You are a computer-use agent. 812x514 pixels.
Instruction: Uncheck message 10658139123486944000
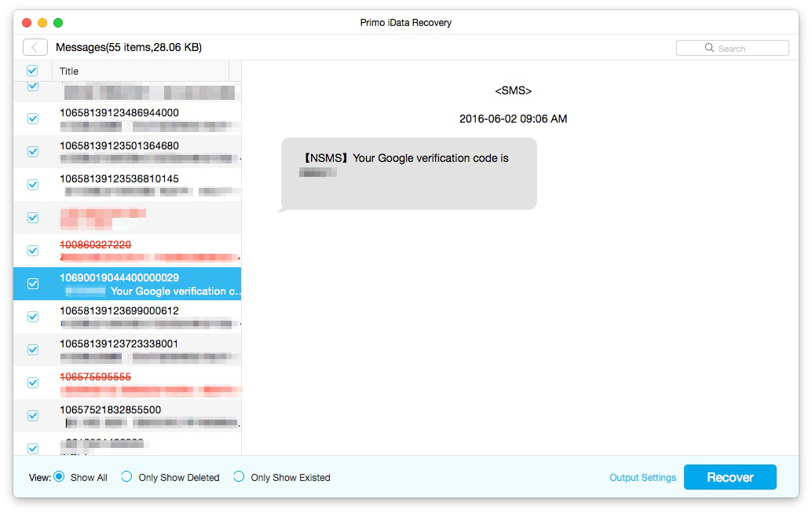tap(33, 119)
